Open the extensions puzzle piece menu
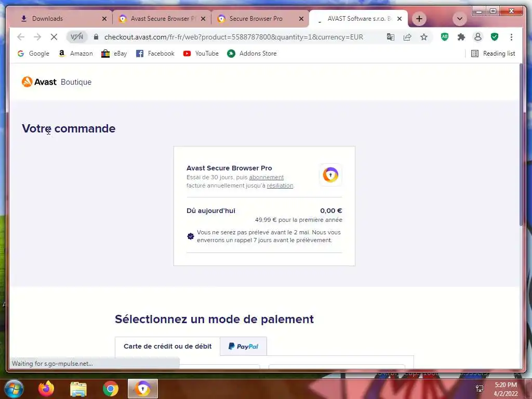532x399 pixels. (x=461, y=37)
